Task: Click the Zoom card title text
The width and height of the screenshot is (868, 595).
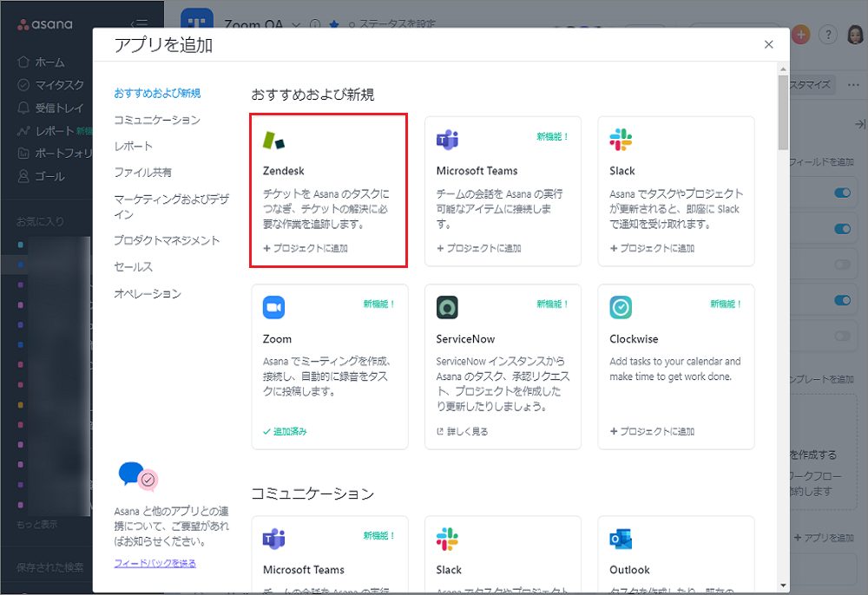Action: (x=277, y=339)
